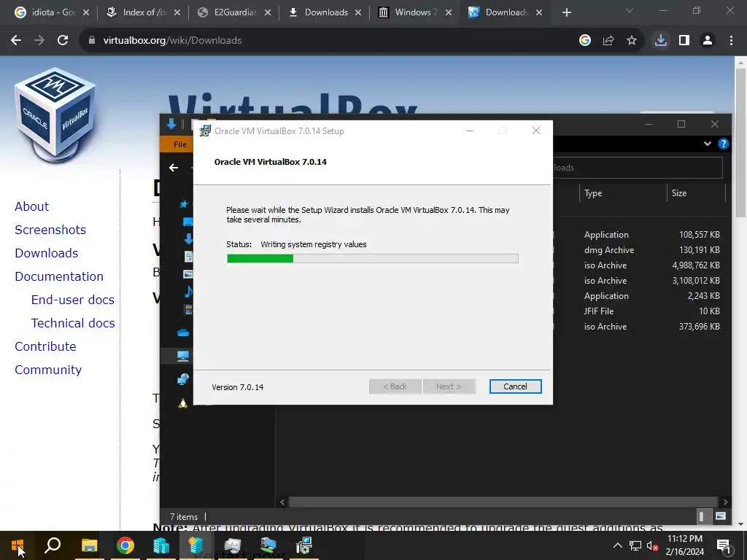Switch Explorer to large icons view
747x560 pixels.
coord(721,516)
